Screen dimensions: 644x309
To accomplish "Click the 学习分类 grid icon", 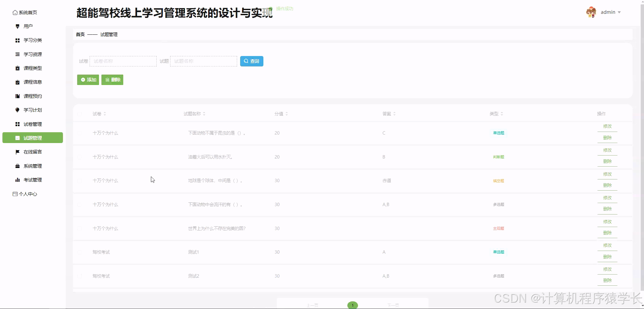I will (18, 40).
